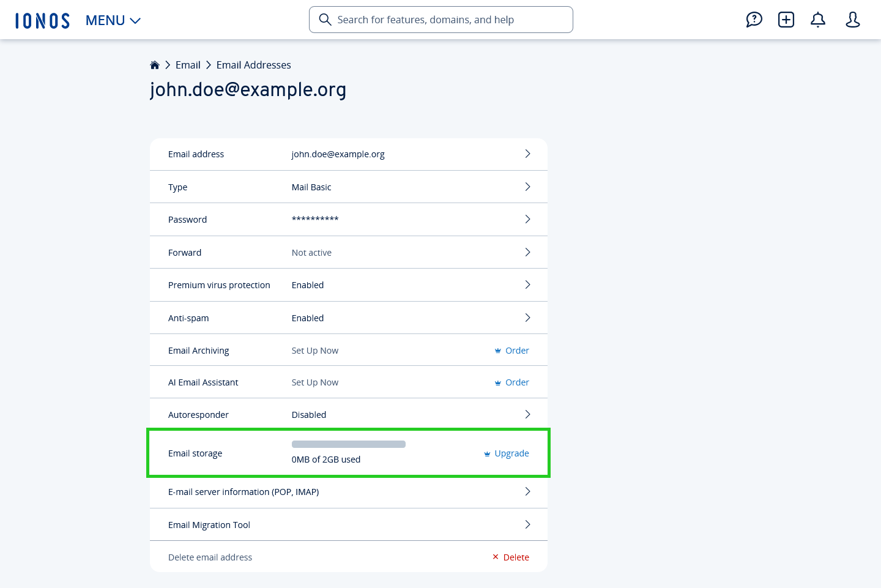Image resolution: width=881 pixels, height=588 pixels.
Task: Open Email Addresses breadcrumb item
Action: pos(253,64)
